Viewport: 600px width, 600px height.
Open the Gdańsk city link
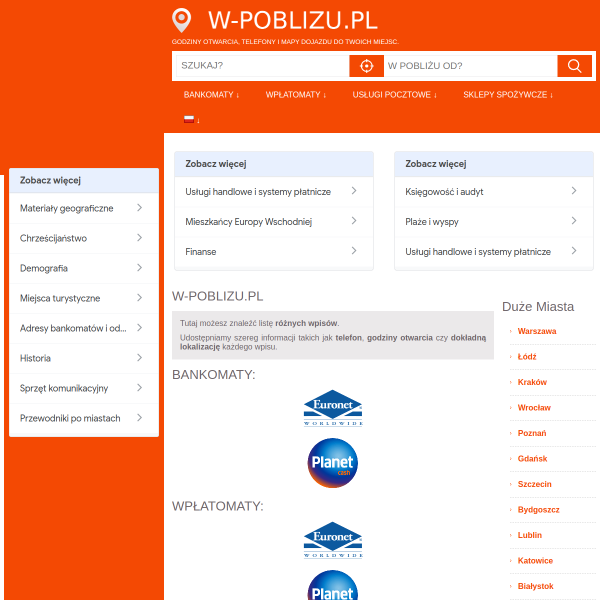pos(532,459)
